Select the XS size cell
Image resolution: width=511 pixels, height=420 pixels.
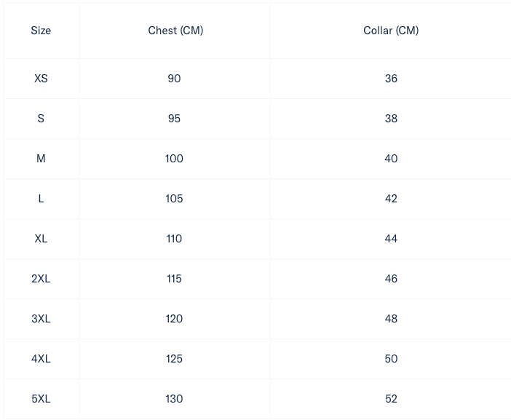[x=41, y=79]
